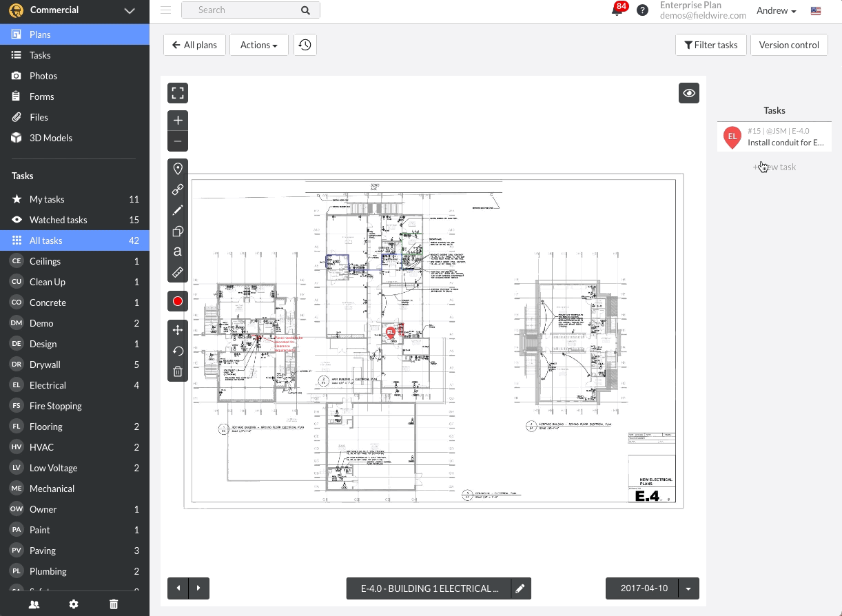Viewport: 842px width, 616px height.
Task: Delete selected markup with trash tool
Action: pyautogui.click(x=178, y=371)
